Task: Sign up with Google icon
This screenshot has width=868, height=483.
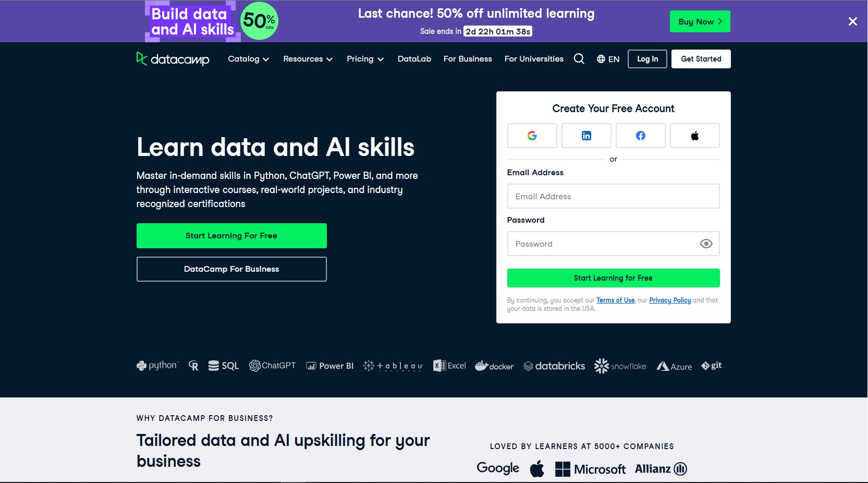Action: coord(532,136)
